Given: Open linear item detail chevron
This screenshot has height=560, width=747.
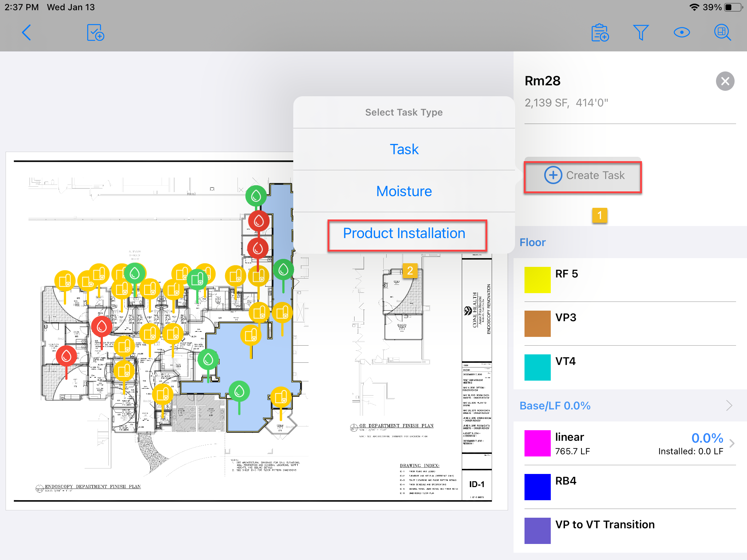Looking at the screenshot, I should click(x=732, y=443).
